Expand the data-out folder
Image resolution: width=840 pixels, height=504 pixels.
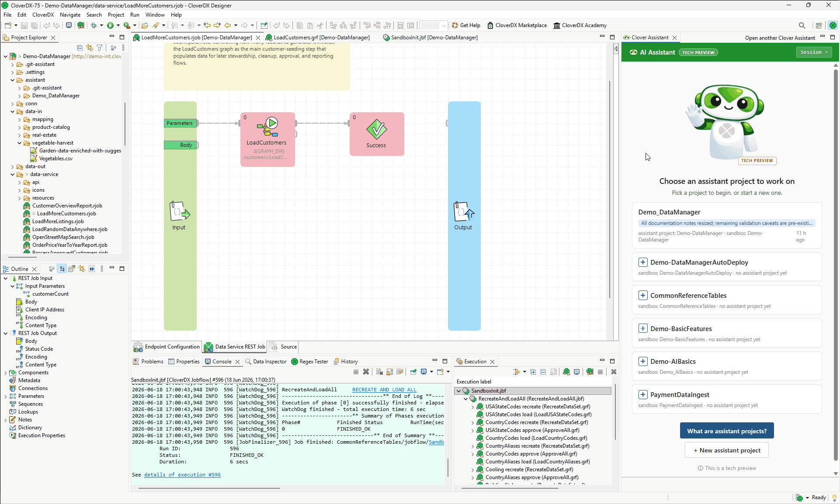point(12,166)
